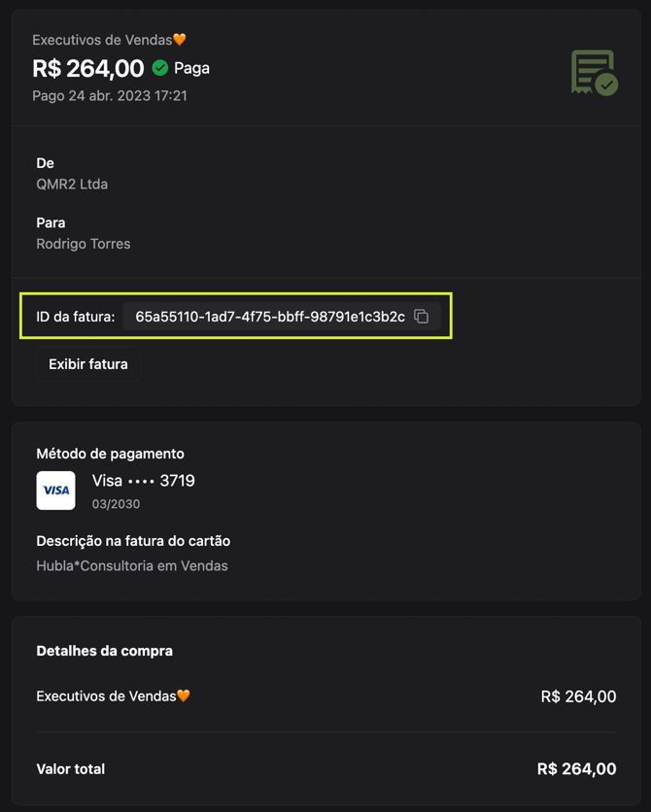Click the sender name "QMR2 Ltda"

click(x=72, y=185)
